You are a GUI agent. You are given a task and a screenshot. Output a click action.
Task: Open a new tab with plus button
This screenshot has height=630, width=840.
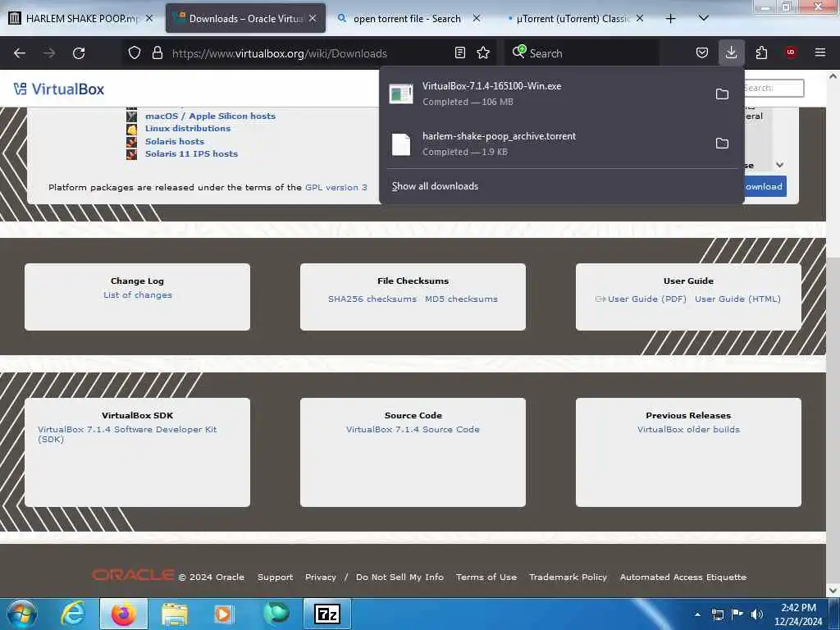(670, 18)
